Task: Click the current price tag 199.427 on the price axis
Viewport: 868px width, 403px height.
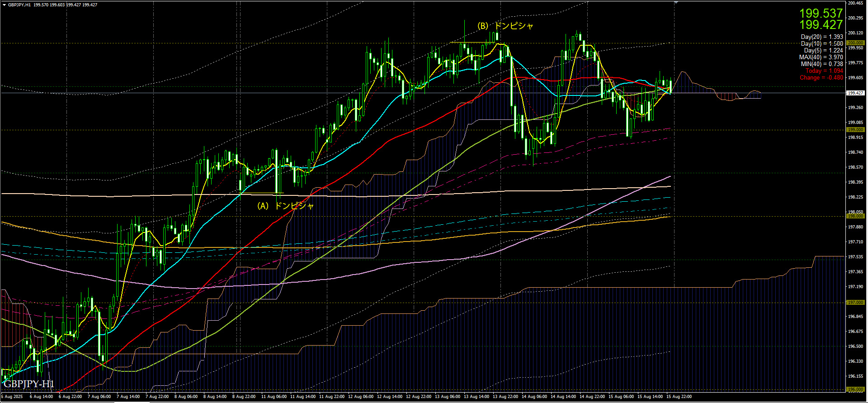Action: click(x=855, y=93)
